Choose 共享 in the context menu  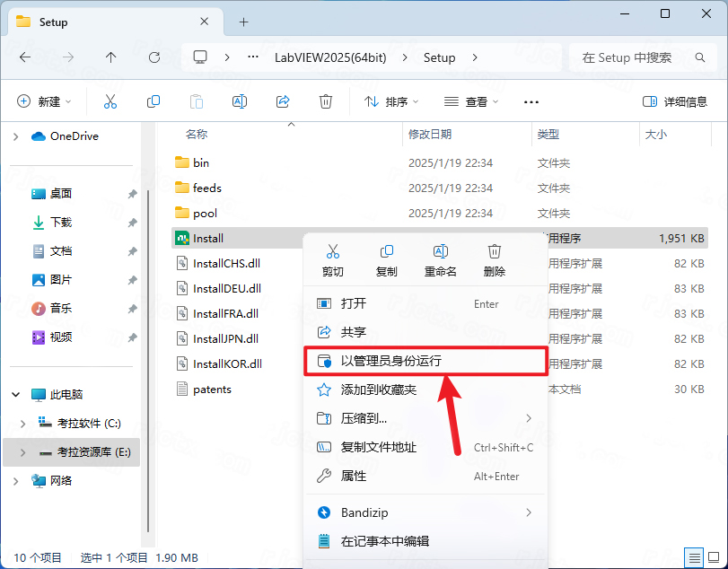point(425,332)
